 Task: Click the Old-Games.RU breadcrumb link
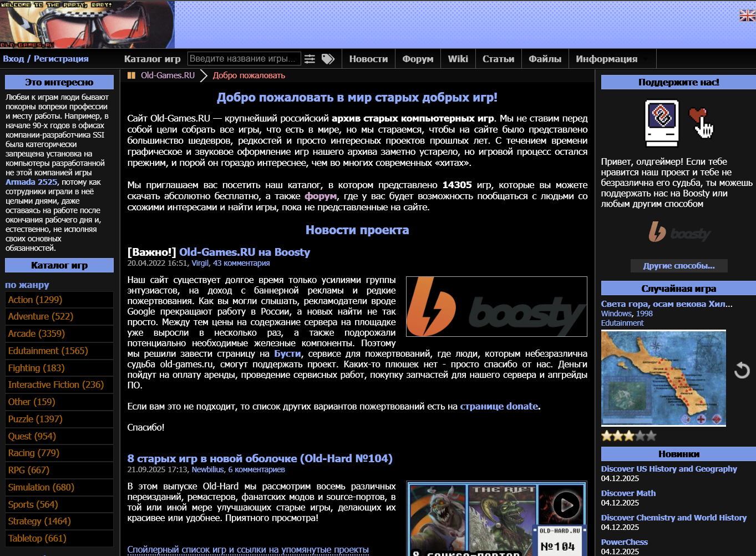[x=168, y=75]
